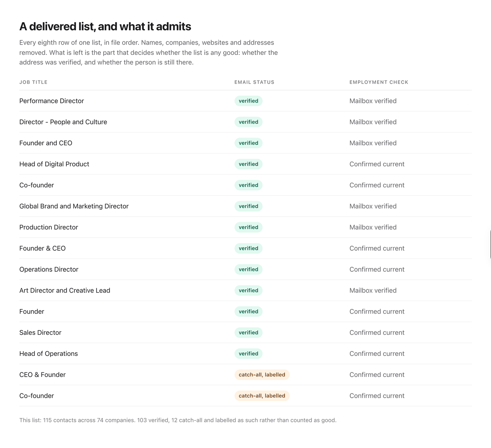Click 'Confirmed current' in Founder & CEO row
This screenshot has width=491, height=448.
pos(377,248)
